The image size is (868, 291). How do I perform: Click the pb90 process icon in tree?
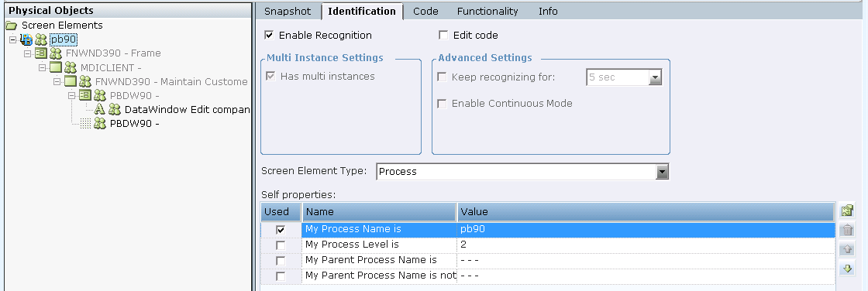26,39
